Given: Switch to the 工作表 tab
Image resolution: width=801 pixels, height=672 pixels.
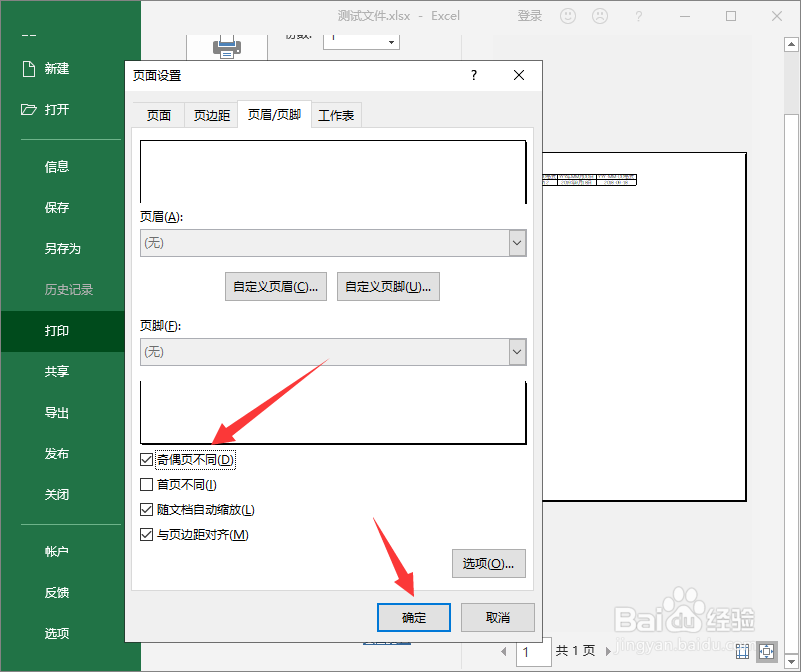Looking at the screenshot, I should pos(336,114).
